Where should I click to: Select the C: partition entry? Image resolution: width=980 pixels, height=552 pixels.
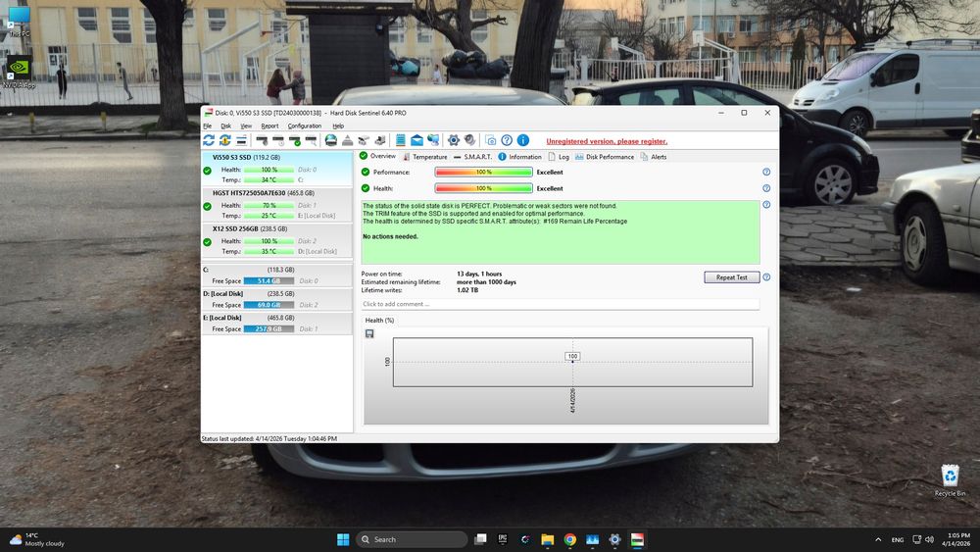pyautogui.click(x=277, y=276)
